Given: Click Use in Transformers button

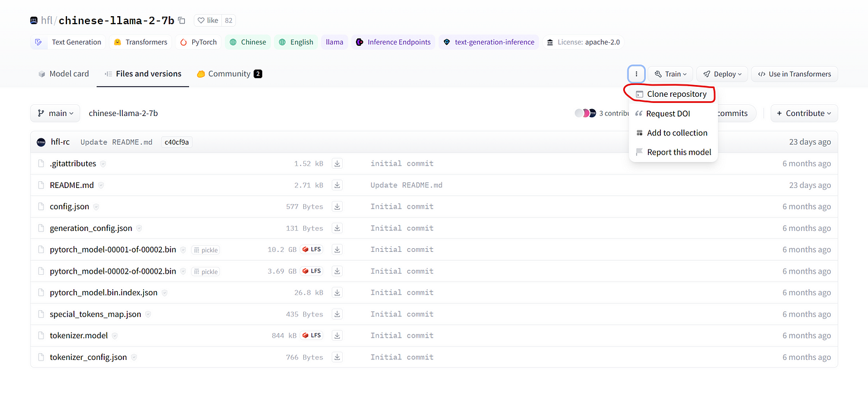Looking at the screenshot, I should point(794,74).
